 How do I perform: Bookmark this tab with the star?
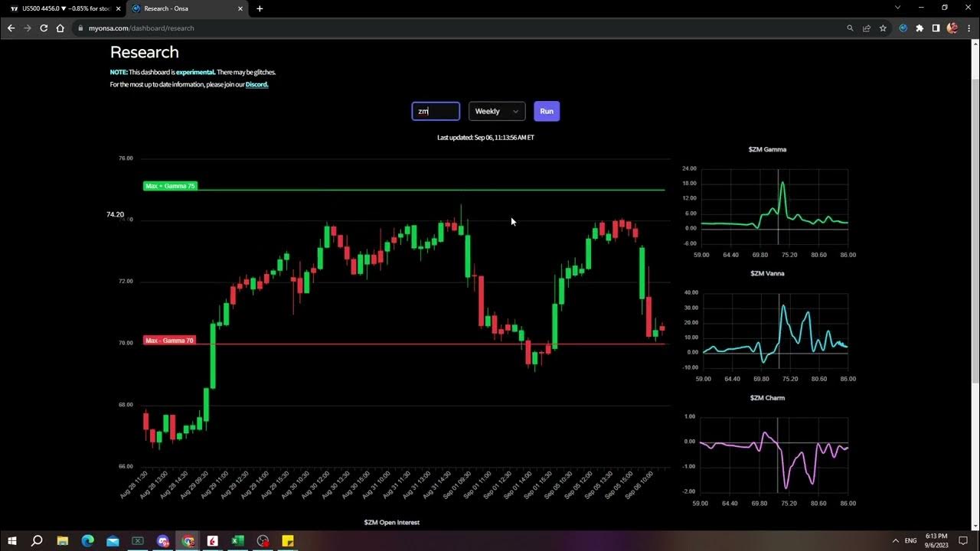883,28
